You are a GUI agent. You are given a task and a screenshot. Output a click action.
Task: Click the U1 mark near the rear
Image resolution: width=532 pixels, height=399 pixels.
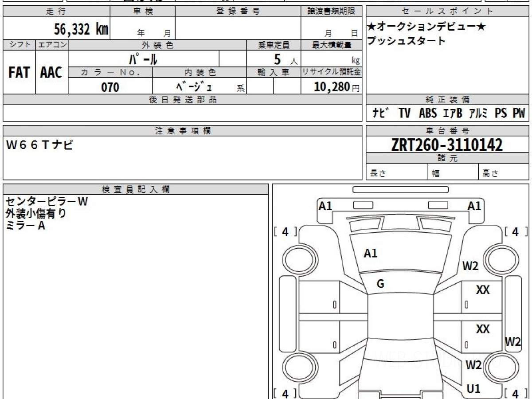pyautogui.click(x=473, y=389)
